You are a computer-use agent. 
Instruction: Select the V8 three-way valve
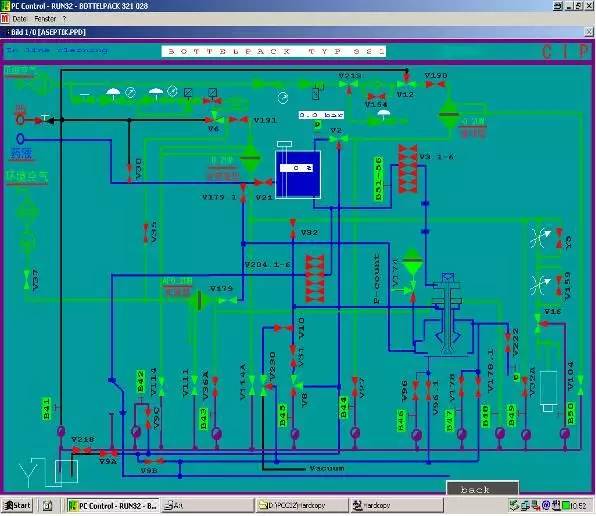coord(295,385)
